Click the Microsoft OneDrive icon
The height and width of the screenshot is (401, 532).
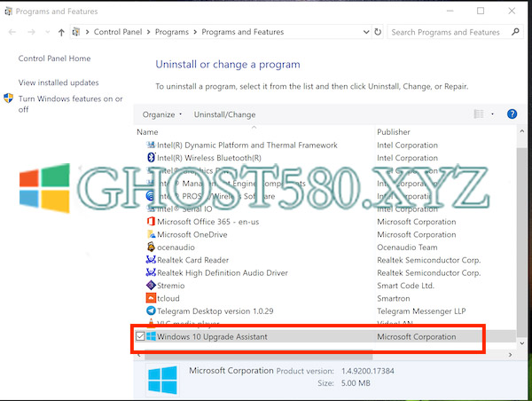151,234
